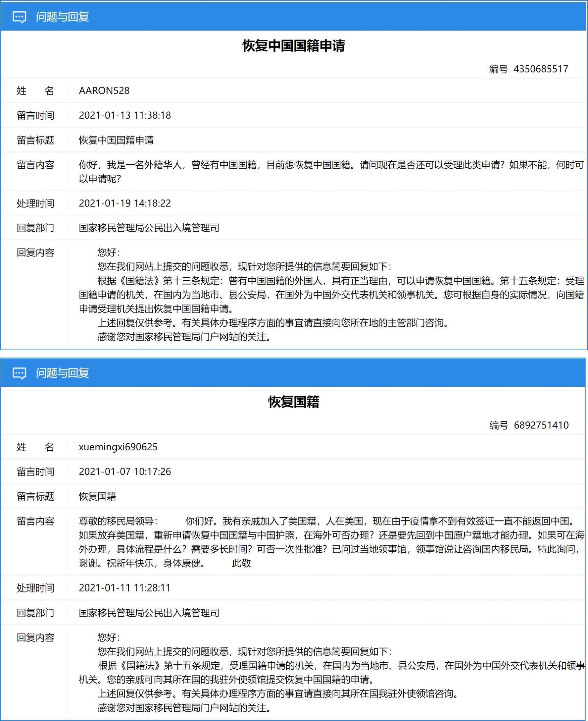Click message subject value 恢复中国国籍申请 in the first table
588x721 pixels.
(x=116, y=140)
